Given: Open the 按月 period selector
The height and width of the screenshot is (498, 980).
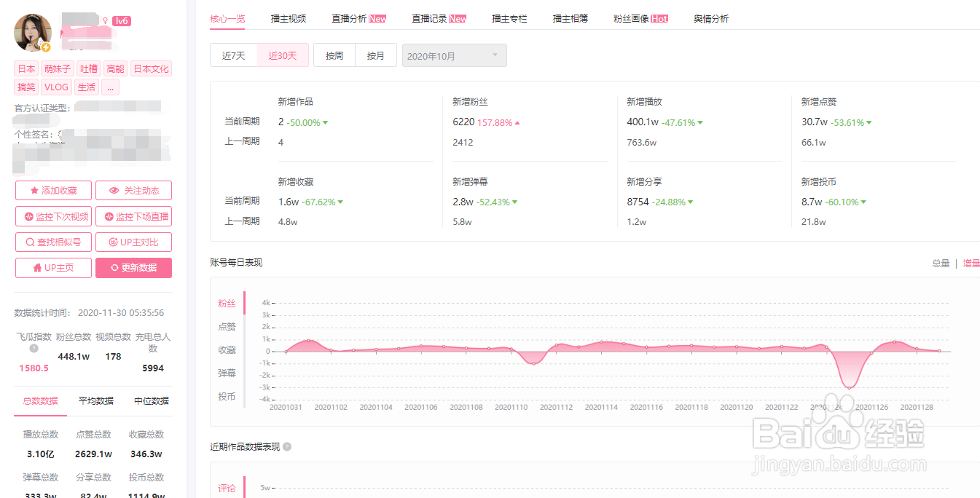Looking at the screenshot, I should [x=376, y=55].
